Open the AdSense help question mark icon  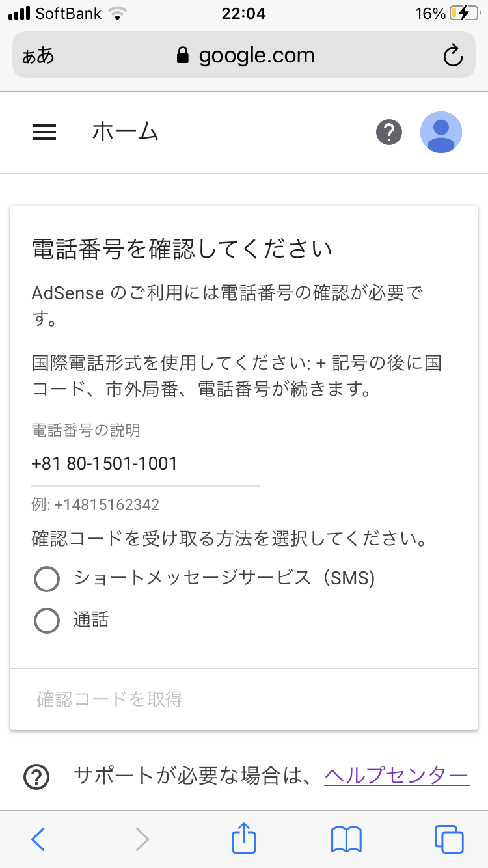388,132
